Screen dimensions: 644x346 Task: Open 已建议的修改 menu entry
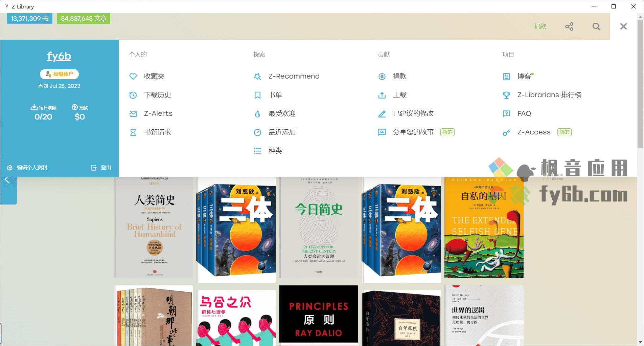413,113
